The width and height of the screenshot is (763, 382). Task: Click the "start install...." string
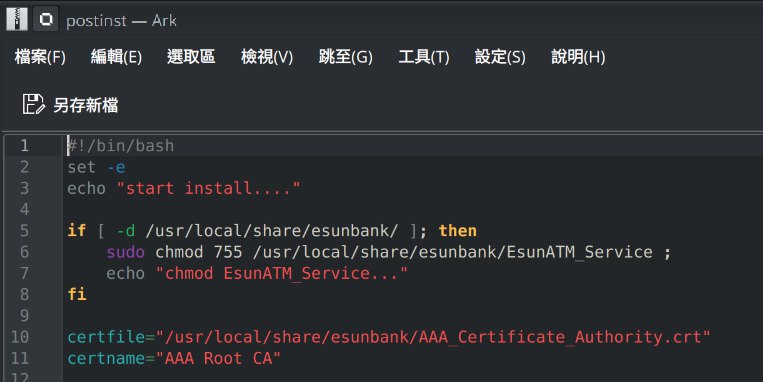pyautogui.click(x=208, y=188)
